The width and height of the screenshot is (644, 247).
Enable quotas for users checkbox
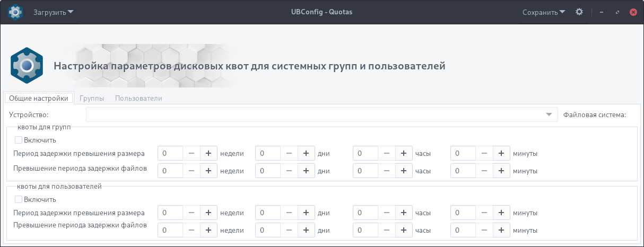point(19,199)
